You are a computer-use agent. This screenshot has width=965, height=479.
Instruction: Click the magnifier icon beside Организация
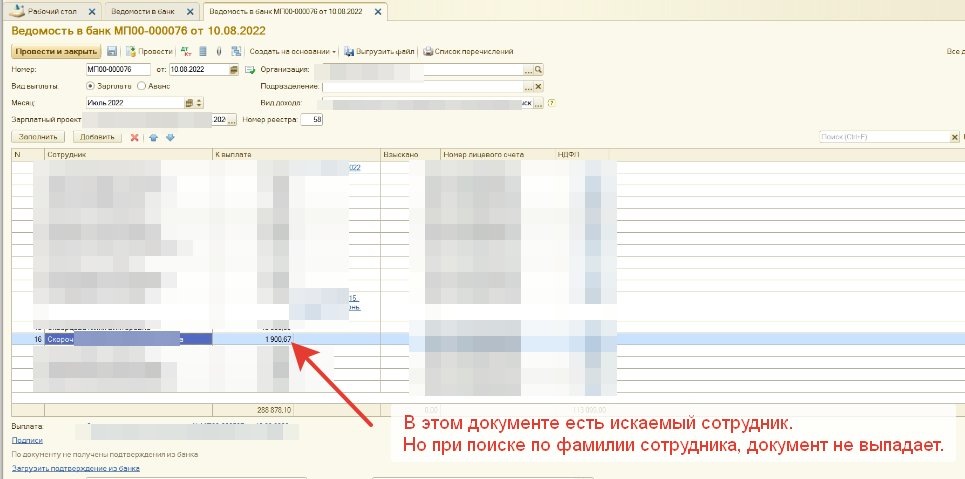click(x=538, y=70)
